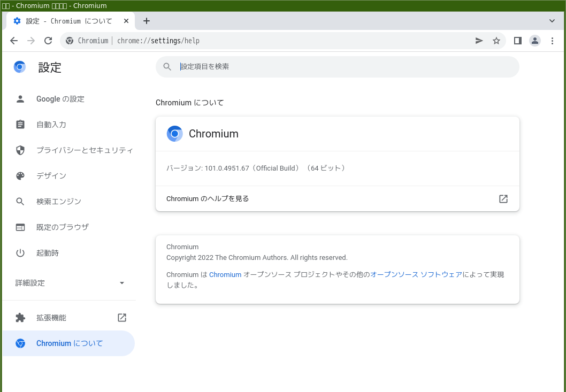Click external link icon for Chromium help
The height and width of the screenshot is (392, 566).
(503, 199)
